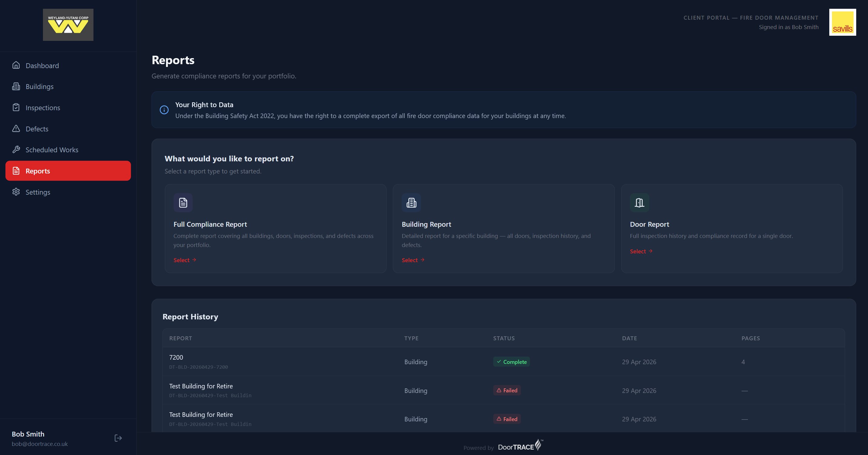The image size is (868, 455).
Task: Click the sign out icon next to Bob Smith
Action: (118, 438)
